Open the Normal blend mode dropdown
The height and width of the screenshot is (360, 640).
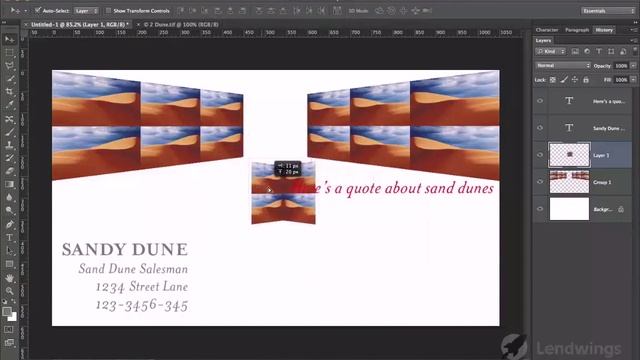(563, 65)
